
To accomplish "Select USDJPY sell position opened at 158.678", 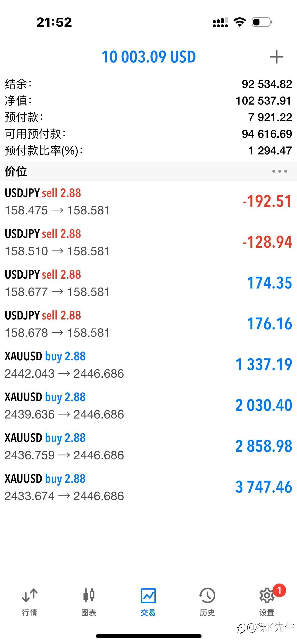I will click(148, 324).
